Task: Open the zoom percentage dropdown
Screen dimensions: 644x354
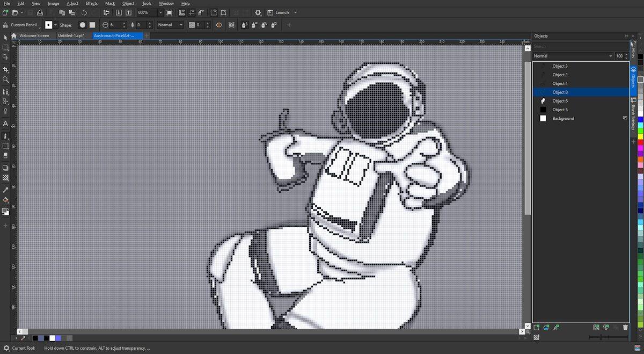Action: 159,12
